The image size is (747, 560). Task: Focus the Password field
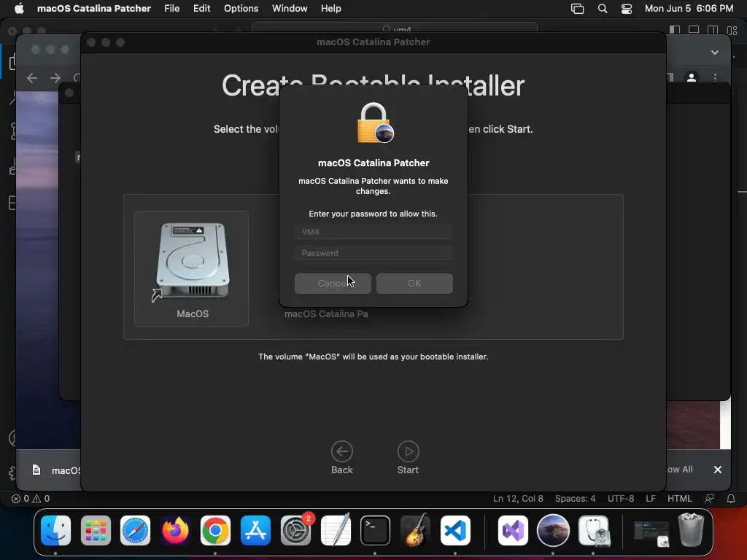point(373,253)
